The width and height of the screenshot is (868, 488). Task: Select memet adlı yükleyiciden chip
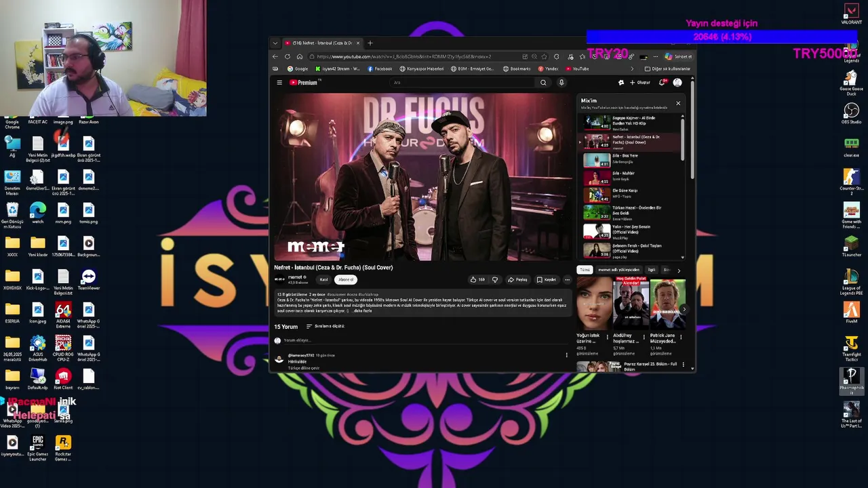(x=618, y=270)
